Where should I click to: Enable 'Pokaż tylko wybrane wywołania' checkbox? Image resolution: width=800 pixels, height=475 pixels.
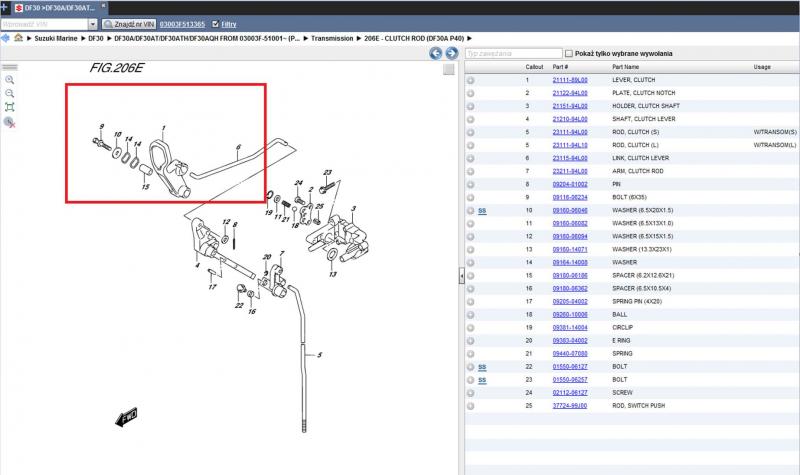click(x=569, y=53)
